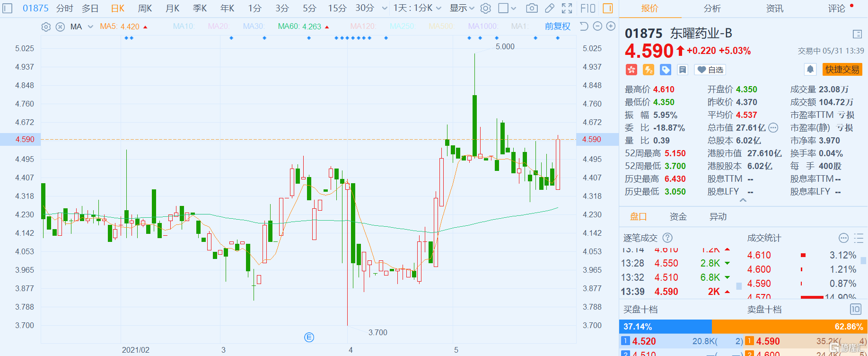Screen dimensions: 868x356
Task: Click the blue 37.14% buy ratio bar
Action: pos(666,327)
